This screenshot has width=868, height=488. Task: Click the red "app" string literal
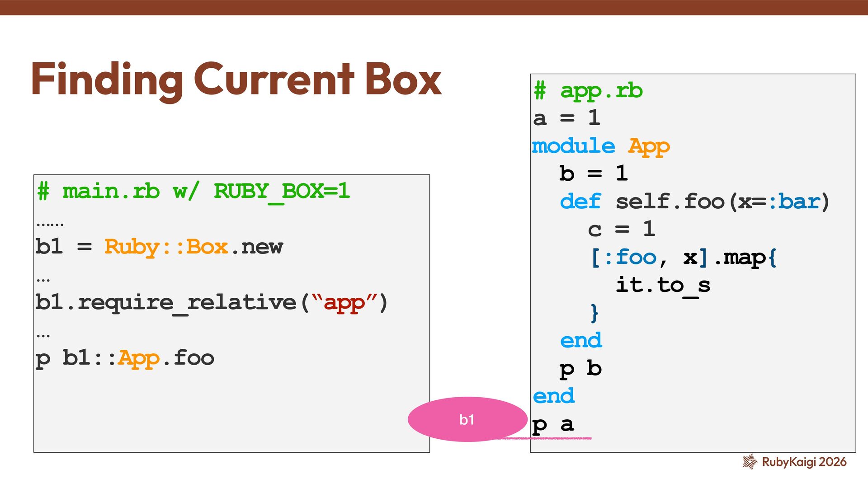(x=344, y=302)
